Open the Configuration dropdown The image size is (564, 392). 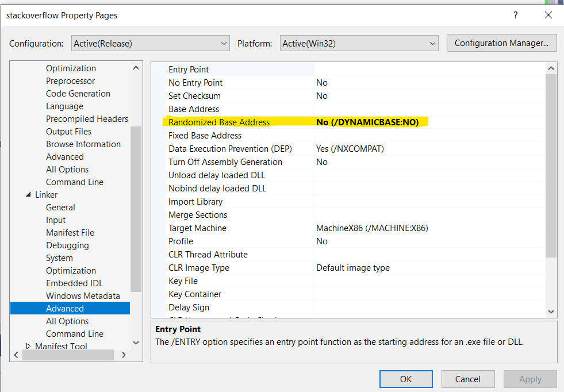[x=151, y=43]
